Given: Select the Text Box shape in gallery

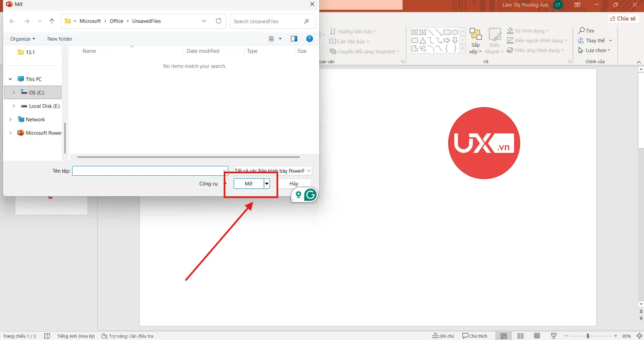Looking at the screenshot, I should (x=415, y=32).
